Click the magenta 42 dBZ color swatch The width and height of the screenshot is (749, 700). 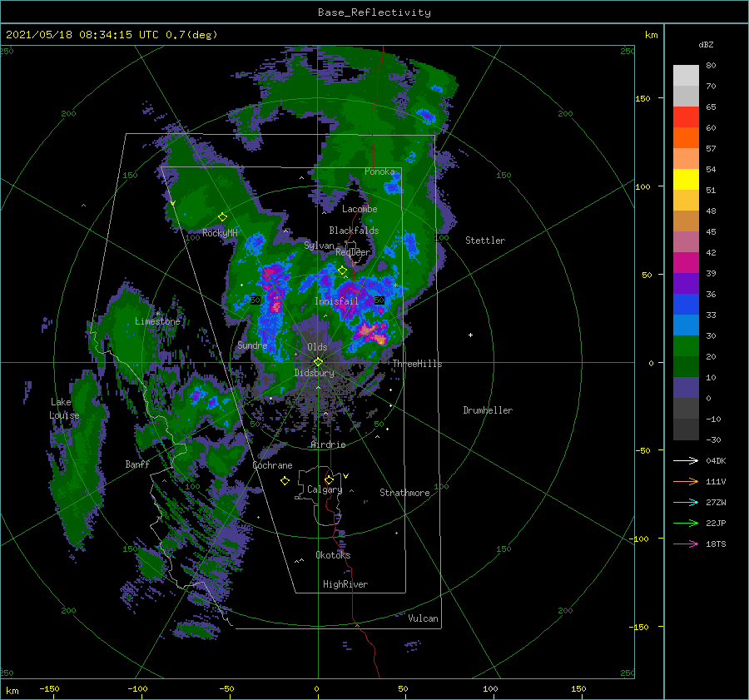pyautogui.click(x=686, y=262)
